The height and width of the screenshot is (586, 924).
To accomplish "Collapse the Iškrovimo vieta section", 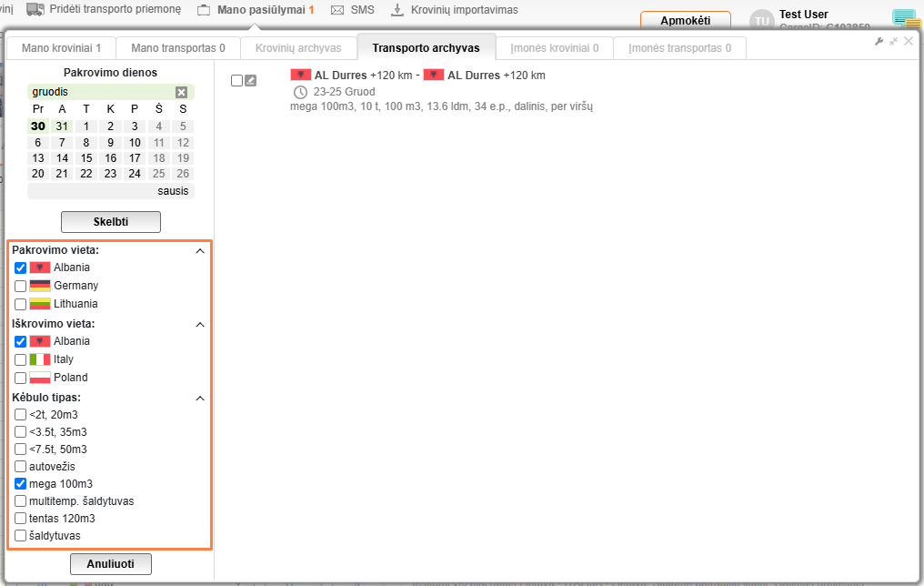I will [x=200, y=324].
